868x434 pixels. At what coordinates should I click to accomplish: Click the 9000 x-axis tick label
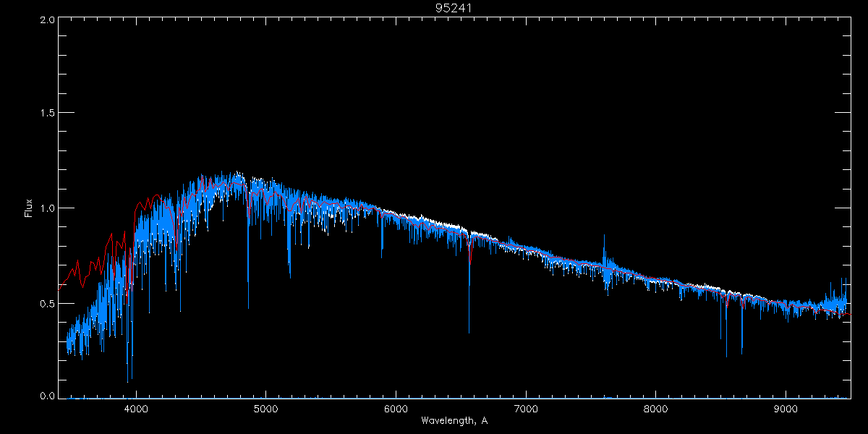[786, 409]
